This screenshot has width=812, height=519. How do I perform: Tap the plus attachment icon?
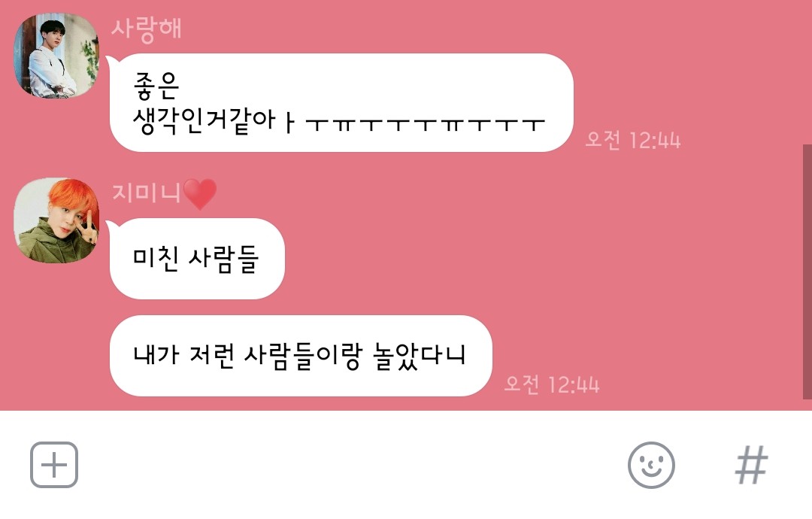coord(54,465)
